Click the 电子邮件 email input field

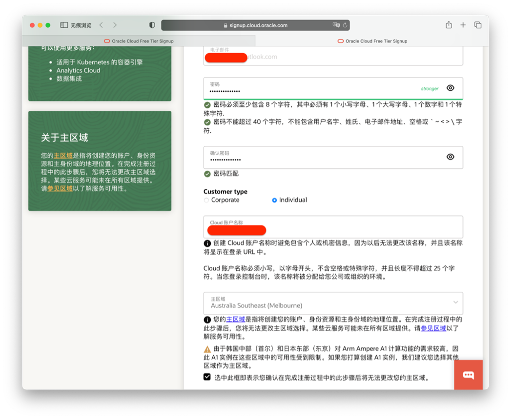(x=333, y=56)
